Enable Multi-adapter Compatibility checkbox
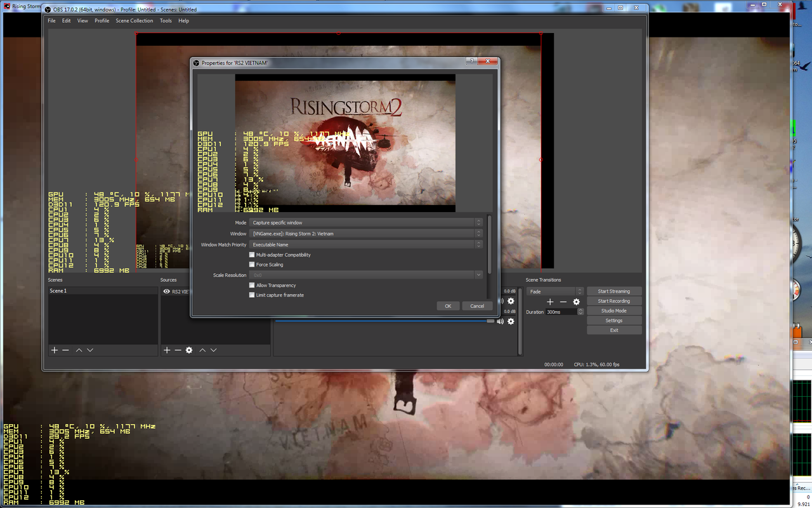Screen dimensions: 812x508 (x=252, y=255)
